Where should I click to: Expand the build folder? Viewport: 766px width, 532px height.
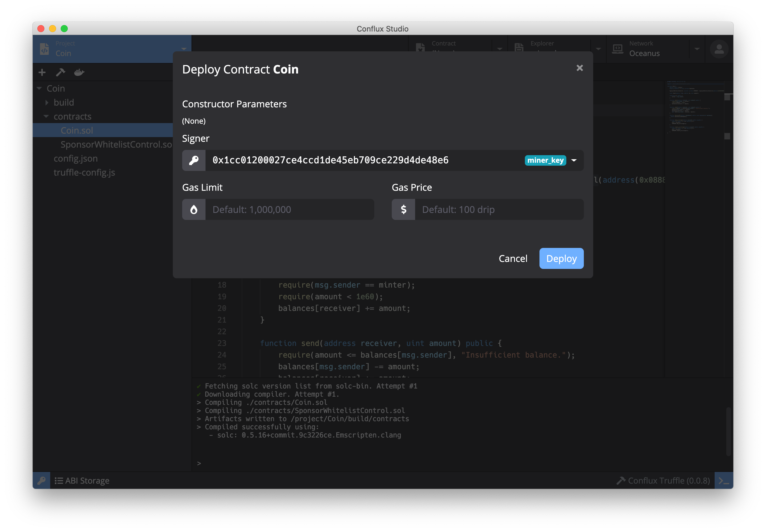[47, 103]
